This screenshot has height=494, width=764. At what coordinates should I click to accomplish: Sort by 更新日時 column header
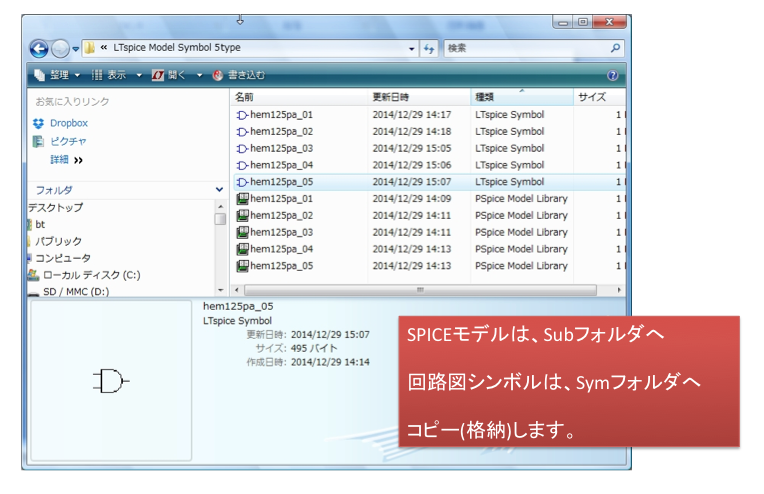pos(419,97)
